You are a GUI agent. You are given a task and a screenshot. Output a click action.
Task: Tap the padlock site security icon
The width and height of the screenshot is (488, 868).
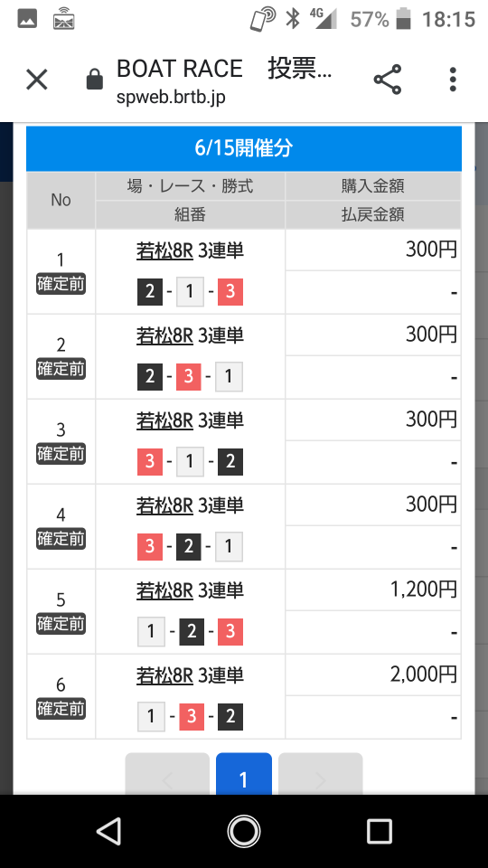pos(95,80)
